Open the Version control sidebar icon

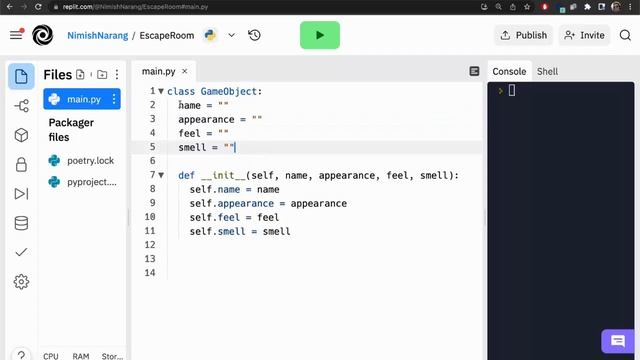[21, 106]
